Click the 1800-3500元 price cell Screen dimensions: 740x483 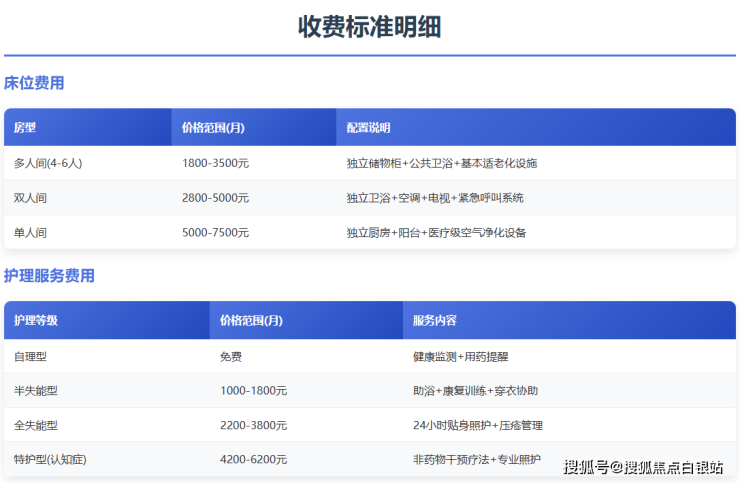(215, 163)
